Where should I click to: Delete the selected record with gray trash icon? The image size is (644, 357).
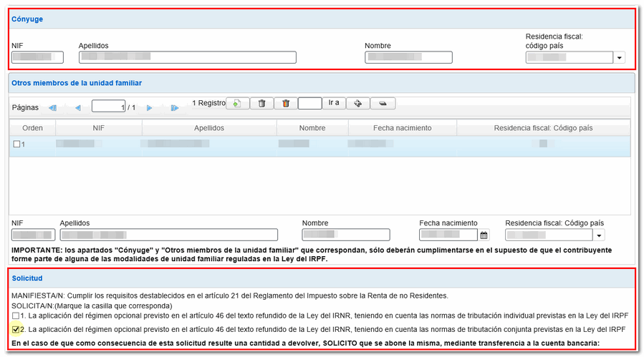pyautogui.click(x=261, y=104)
